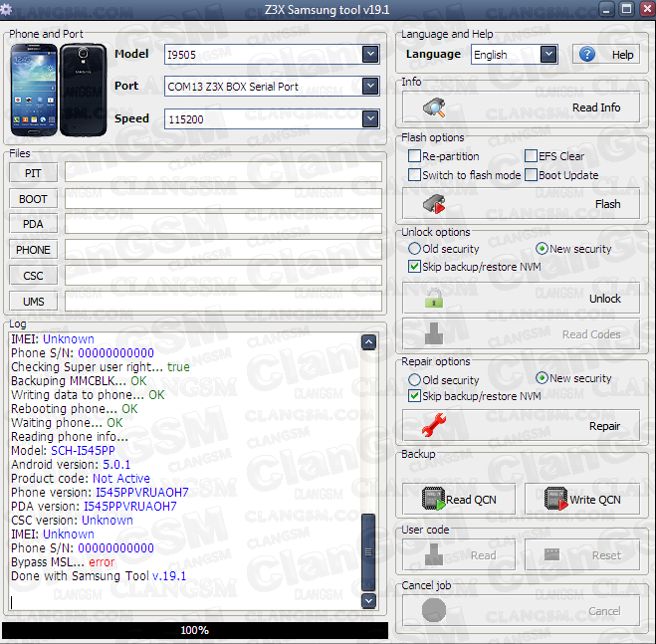The height and width of the screenshot is (644, 656).
Task: Click the 100% progress bar
Action: (195, 630)
